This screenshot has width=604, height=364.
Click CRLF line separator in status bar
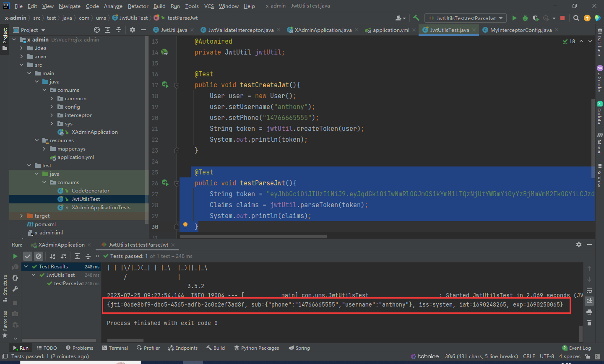529,356
